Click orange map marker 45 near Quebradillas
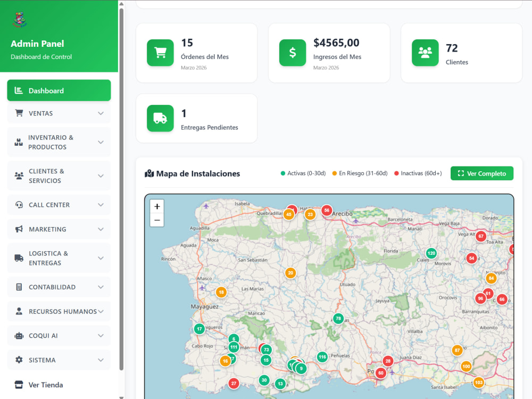 [x=289, y=214]
